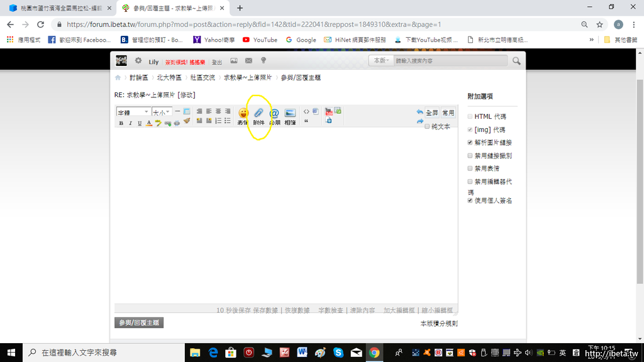Toggle the 禁用表情 checkbox

pos(470,168)
